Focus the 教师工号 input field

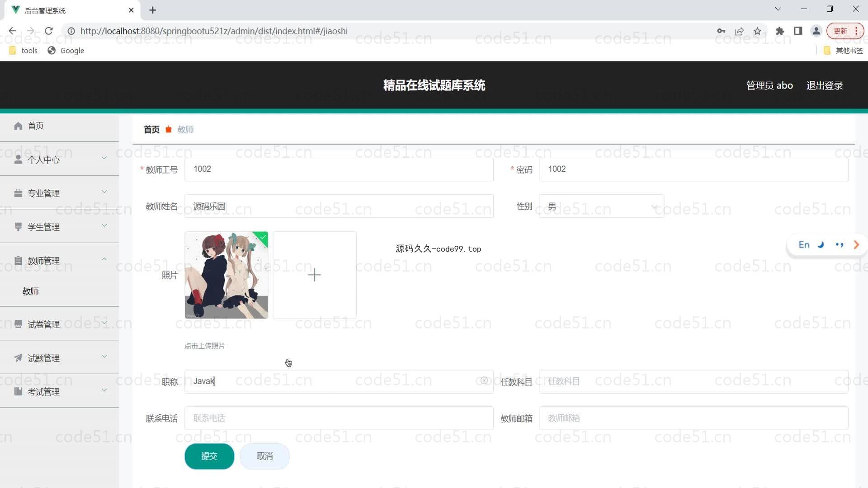(x=339, y=169)
